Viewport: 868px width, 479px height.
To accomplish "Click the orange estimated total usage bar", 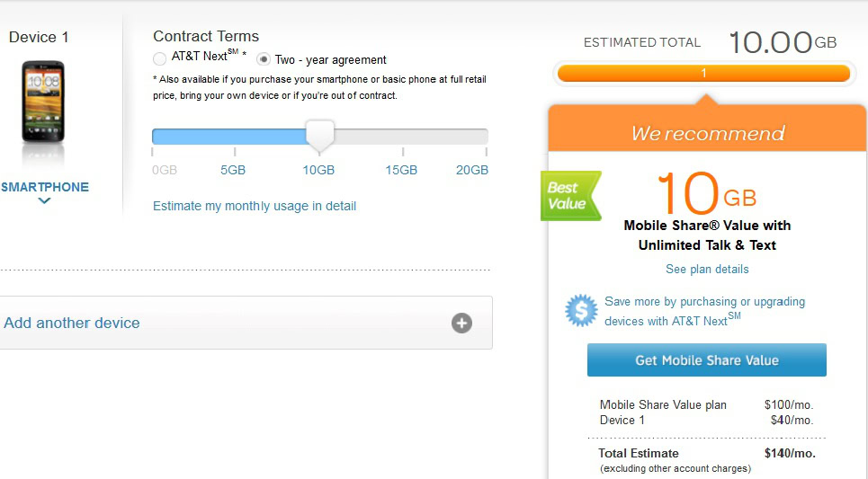I will pyautogui.click(x=703, y=73).
